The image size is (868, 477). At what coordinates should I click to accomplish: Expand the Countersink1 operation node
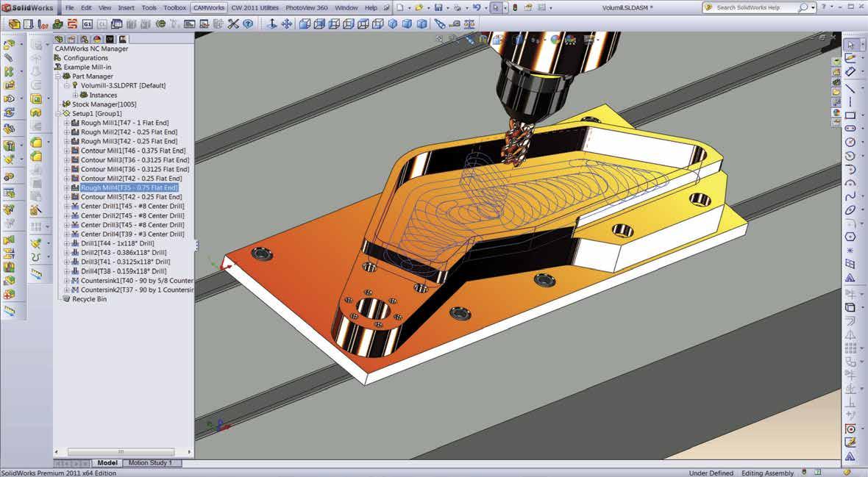66,281
